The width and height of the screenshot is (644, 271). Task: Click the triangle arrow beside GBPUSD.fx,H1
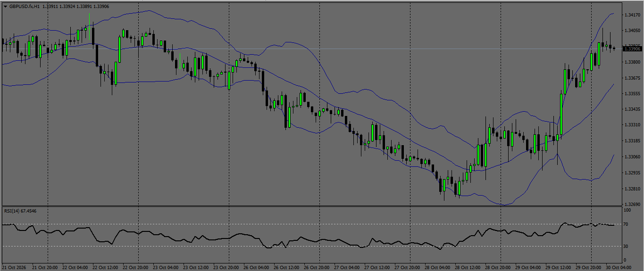[5, 7]
